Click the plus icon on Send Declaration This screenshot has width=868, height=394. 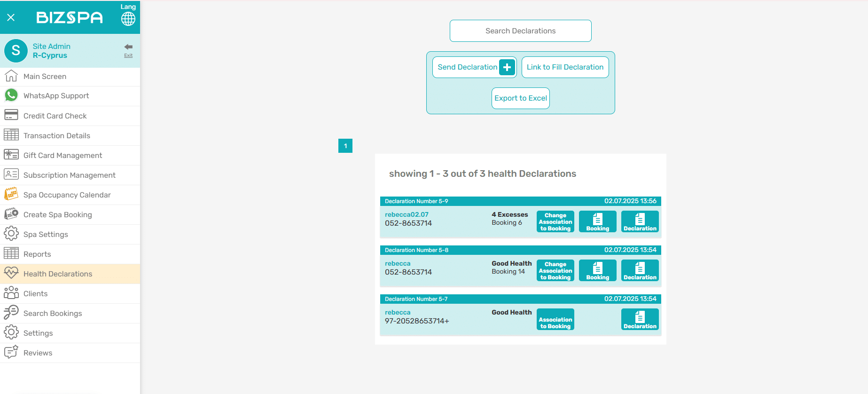507,67
